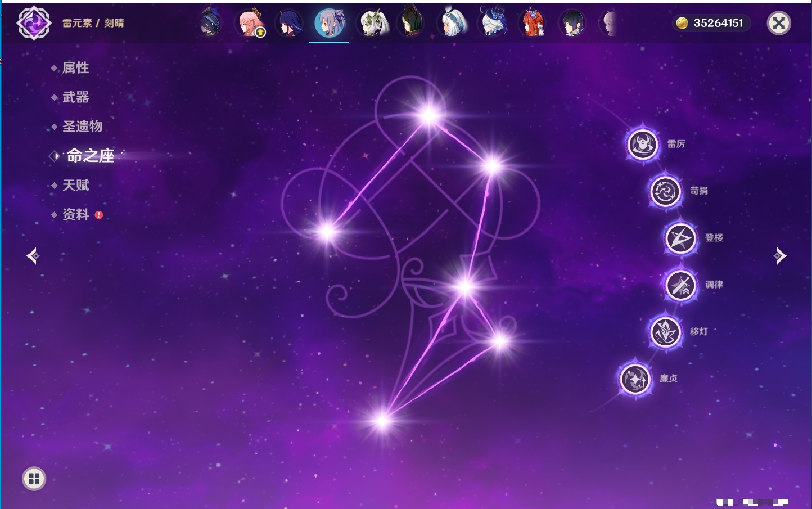
Task: Click the 雷元素 / 刻晴 header text
Action: pyautogui.click(x=93, y=23)
